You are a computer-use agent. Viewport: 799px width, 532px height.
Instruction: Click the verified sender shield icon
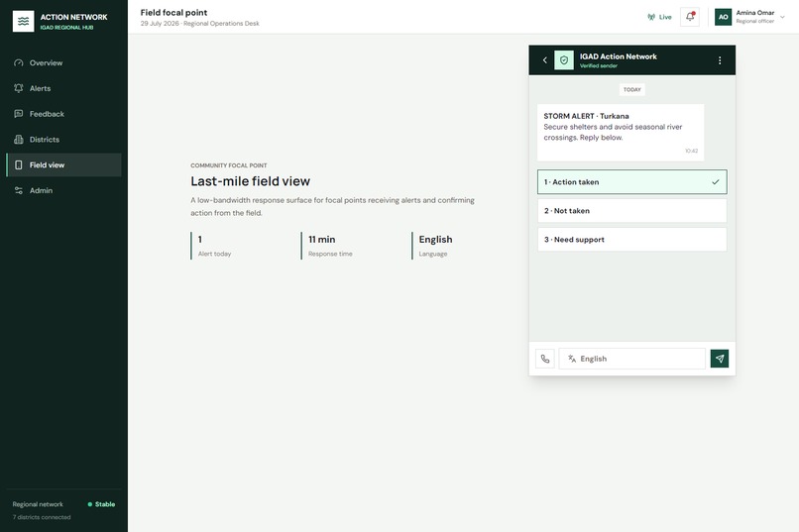[564, 60]
